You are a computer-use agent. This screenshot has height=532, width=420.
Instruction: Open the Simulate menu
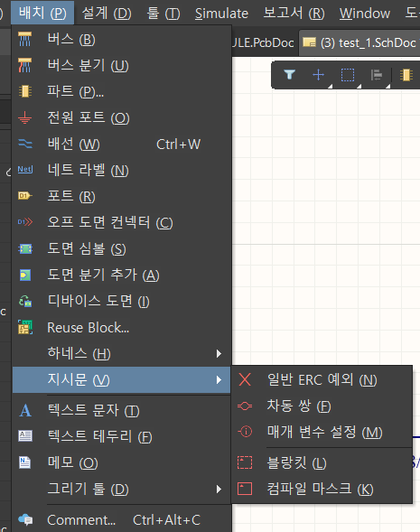(x=221, y=13)
